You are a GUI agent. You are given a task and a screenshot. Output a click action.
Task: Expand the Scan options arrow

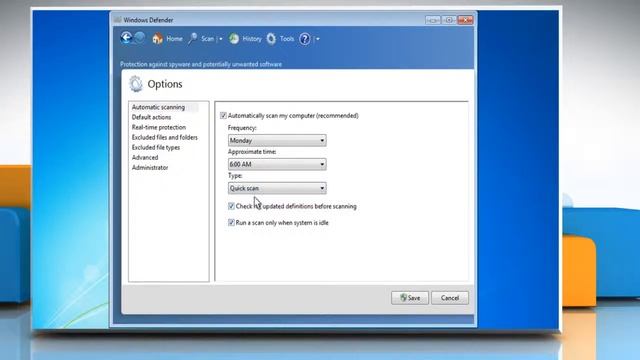(221, 39)
